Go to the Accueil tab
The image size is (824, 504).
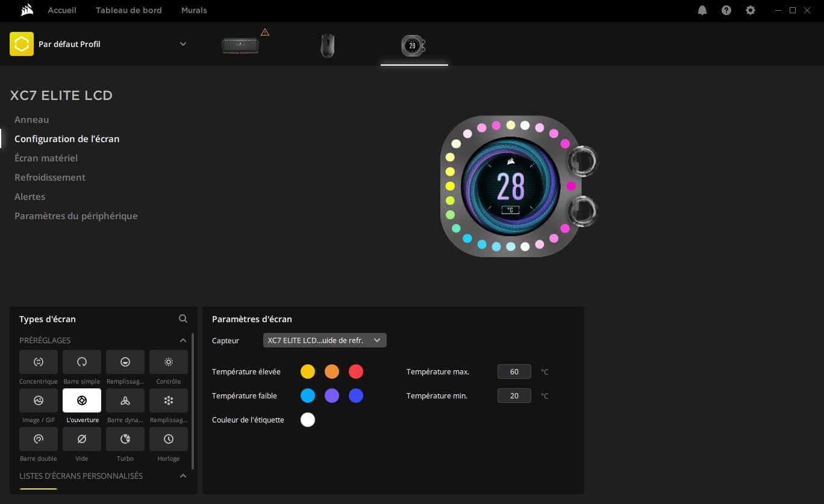pyautogui.click(x=62, y=10)
